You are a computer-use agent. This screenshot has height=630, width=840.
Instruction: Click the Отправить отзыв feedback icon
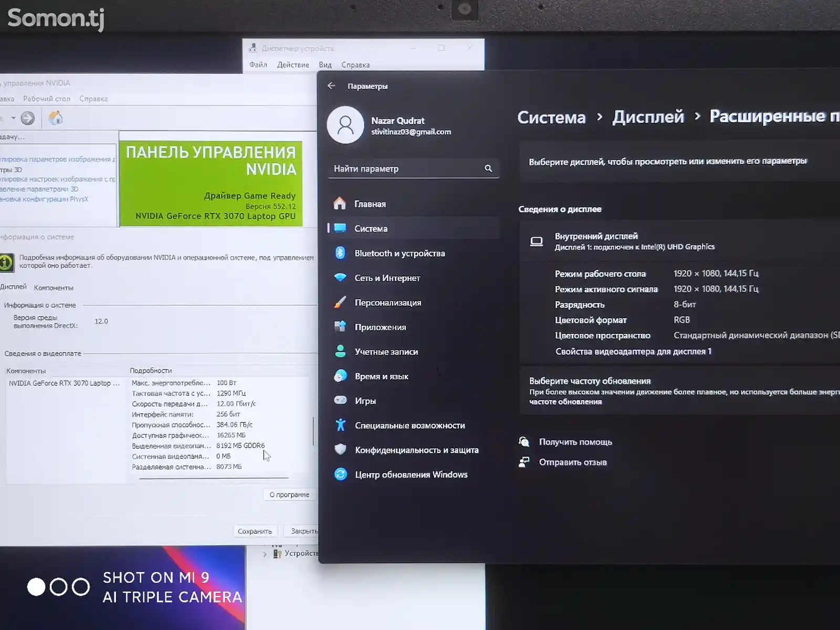tap(524, 462)
